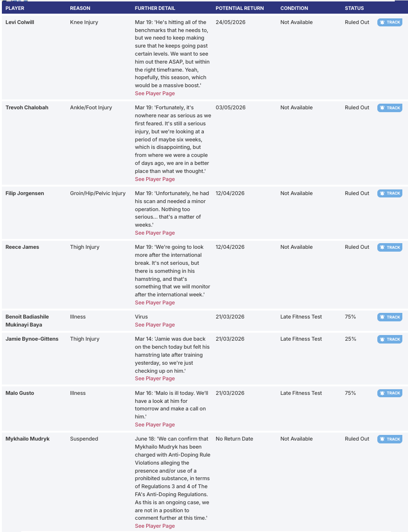Visit Reece James's See Player Page link
This screenshot has height=532, width=408.
pos(155,303)
